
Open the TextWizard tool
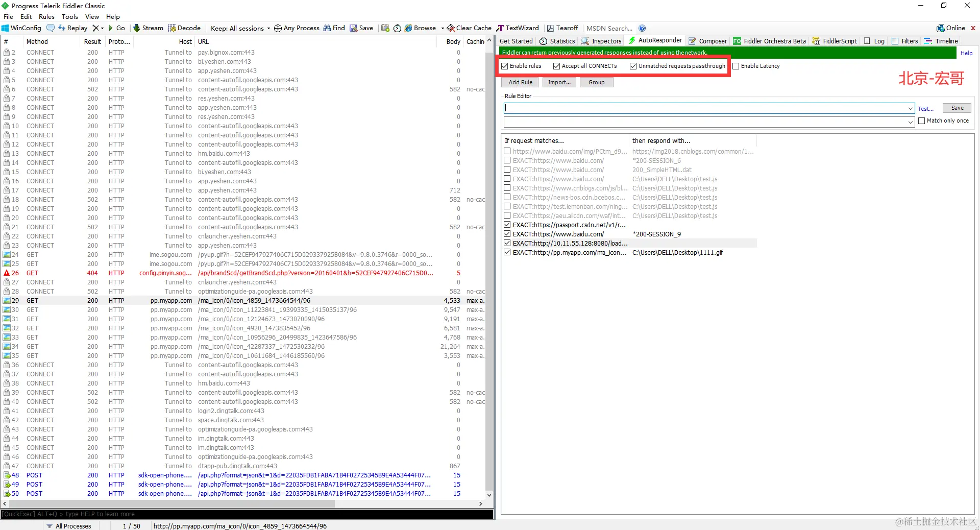pos(518,28)
